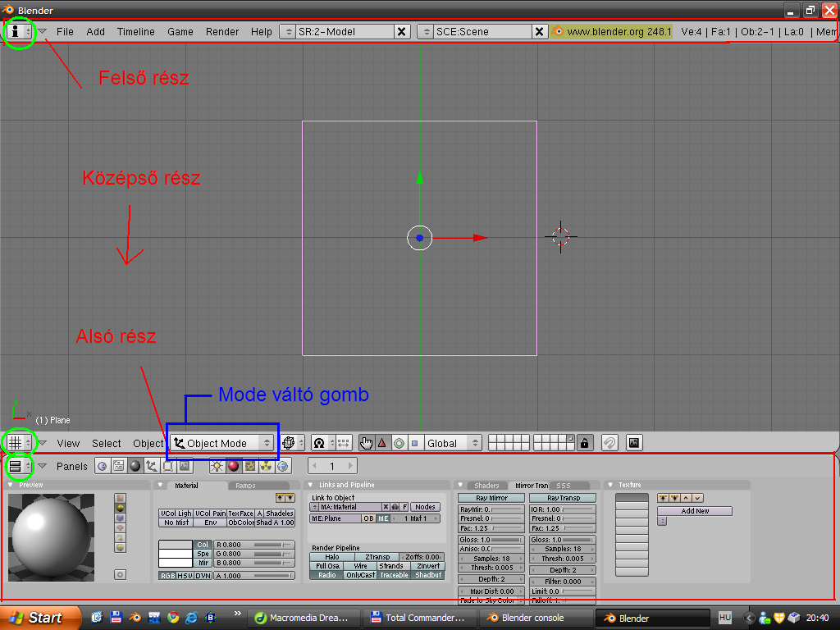Select the rotate manipulator circle icon
This screenshot has height=630, width=840.
coord(398,443)
